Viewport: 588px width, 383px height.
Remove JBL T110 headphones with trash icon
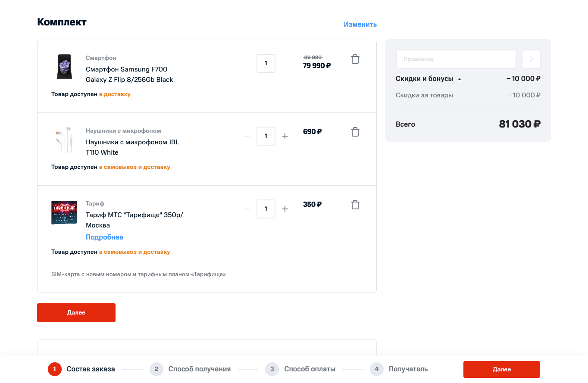pos(355,132)
